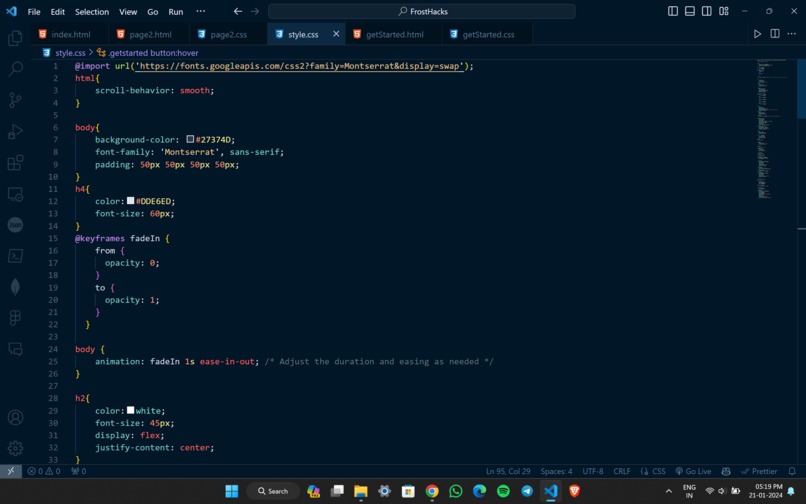Viewport: 806px width, 504px height.
Task: Open the Selection menu
Action: coord(92,11)
